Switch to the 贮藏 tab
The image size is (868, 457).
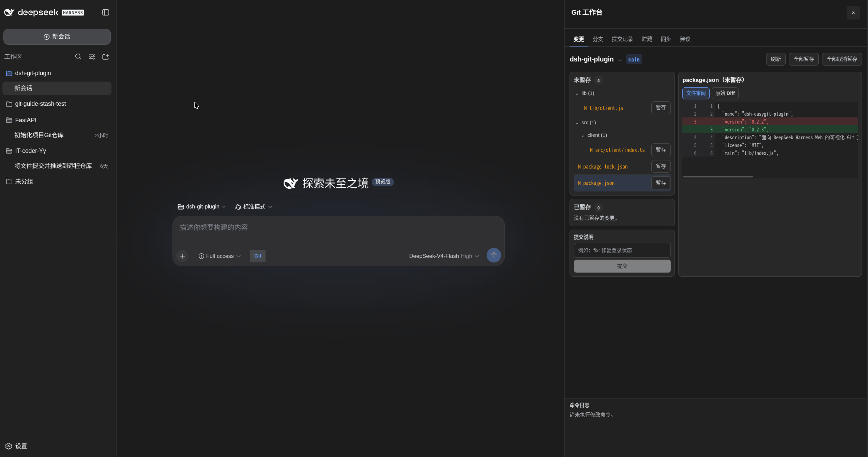647,39
